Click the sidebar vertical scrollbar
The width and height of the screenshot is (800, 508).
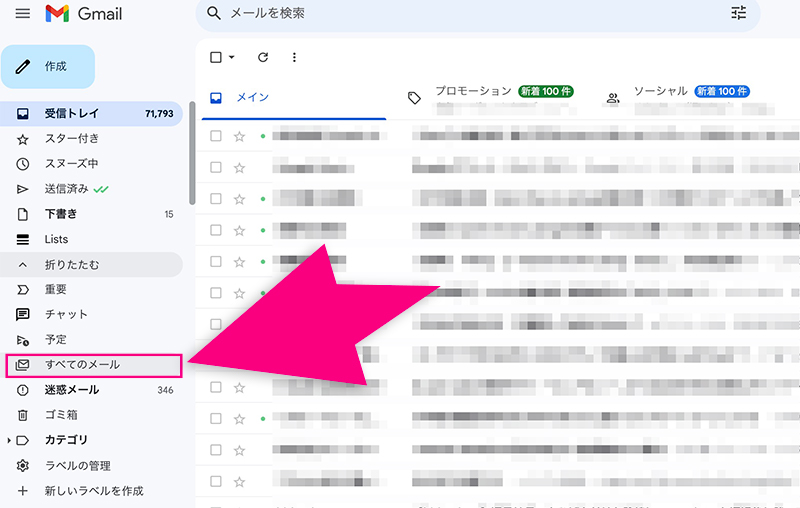[192, 160]
